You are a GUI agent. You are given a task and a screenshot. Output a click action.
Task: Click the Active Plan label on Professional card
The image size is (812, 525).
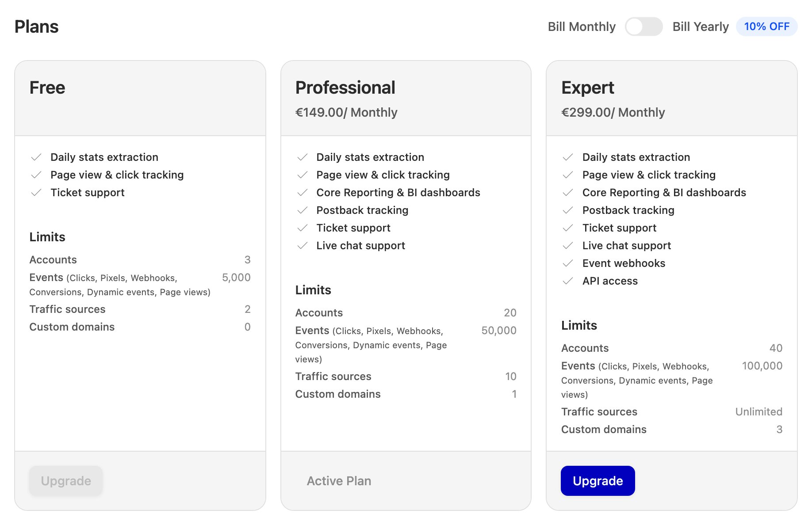click(x=339, y=481)
